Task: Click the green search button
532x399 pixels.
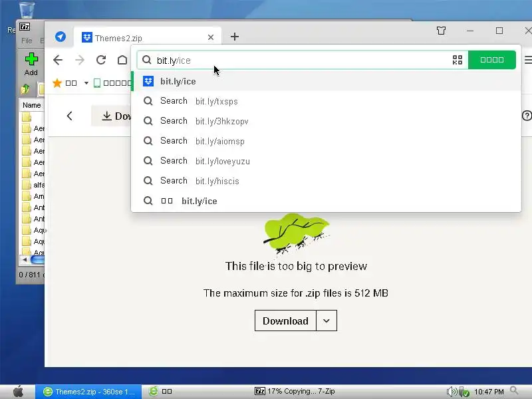Action: pyautogui.click(x=492, y=60)
